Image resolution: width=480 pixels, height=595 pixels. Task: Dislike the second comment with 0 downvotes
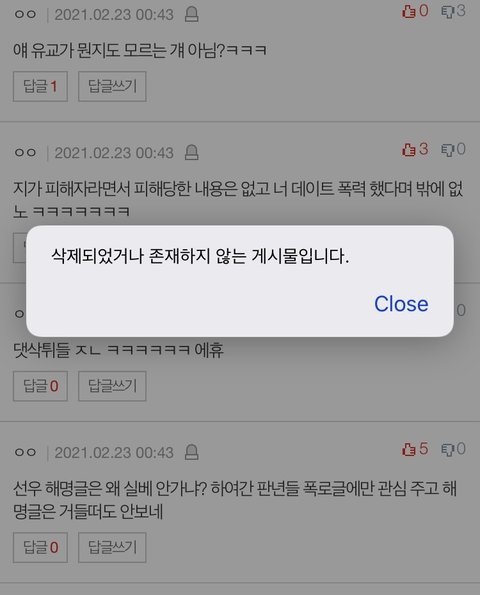(453, 149)
